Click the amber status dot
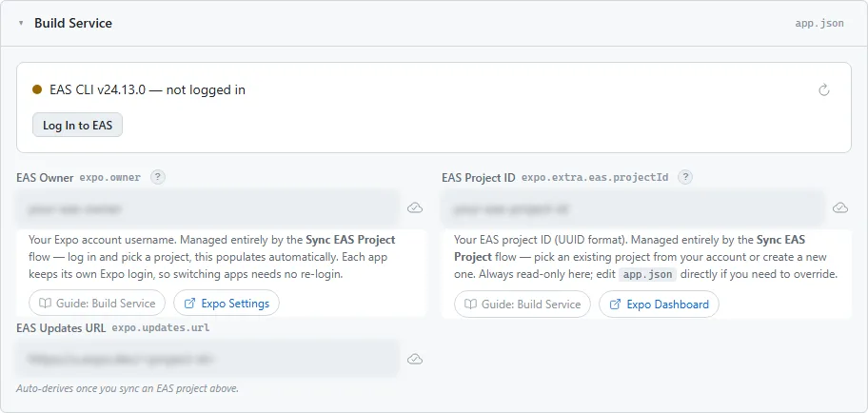Viewport: 868px width, 413px height. [37, 89]
